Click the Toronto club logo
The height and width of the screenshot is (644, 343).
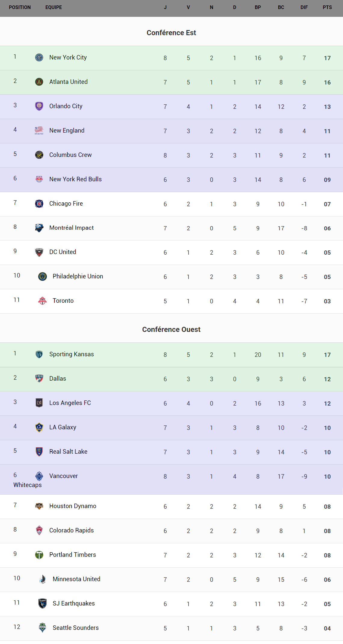(x=42, y=301)
